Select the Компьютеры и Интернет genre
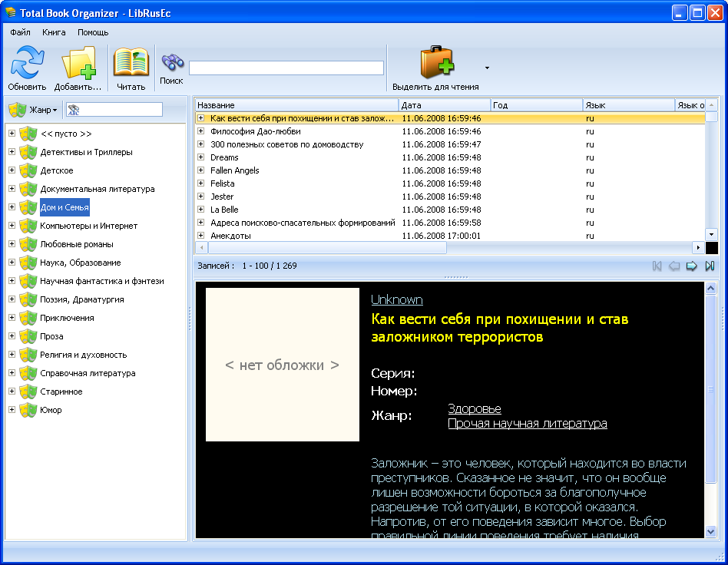728x565 pixels. pos(88,226)
